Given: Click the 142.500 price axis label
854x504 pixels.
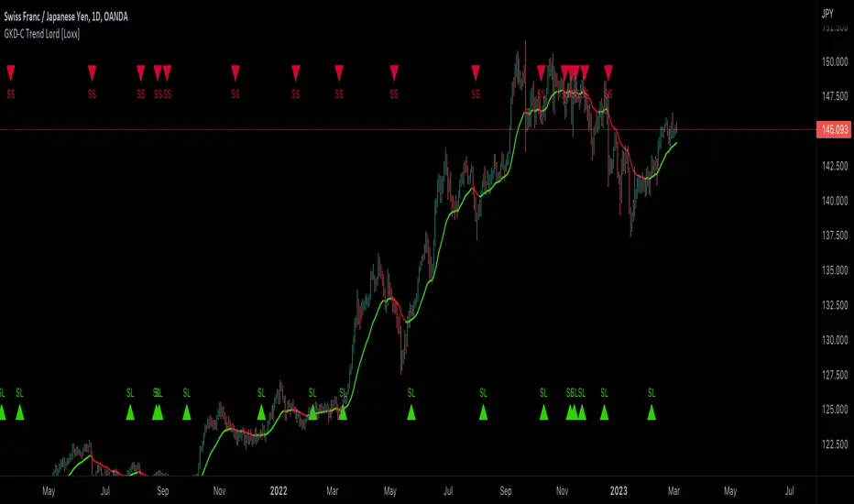Looking at the screenshot, I should point(835,166).
